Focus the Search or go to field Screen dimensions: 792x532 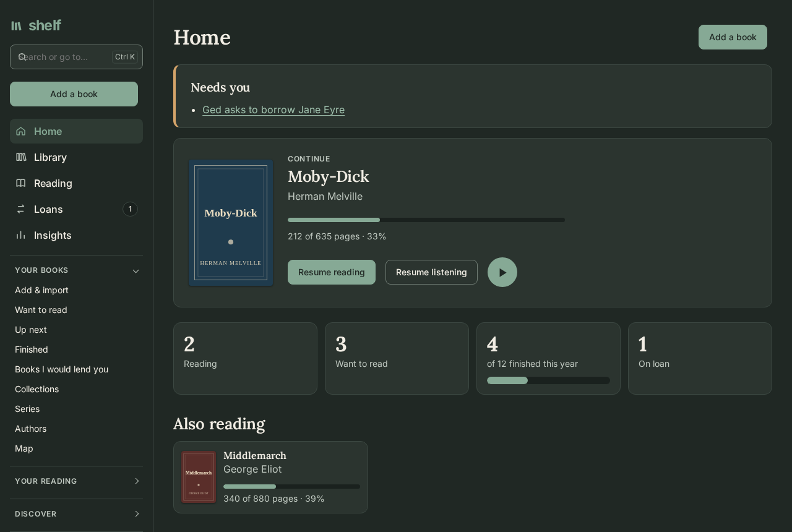click(x=76, y=57)
